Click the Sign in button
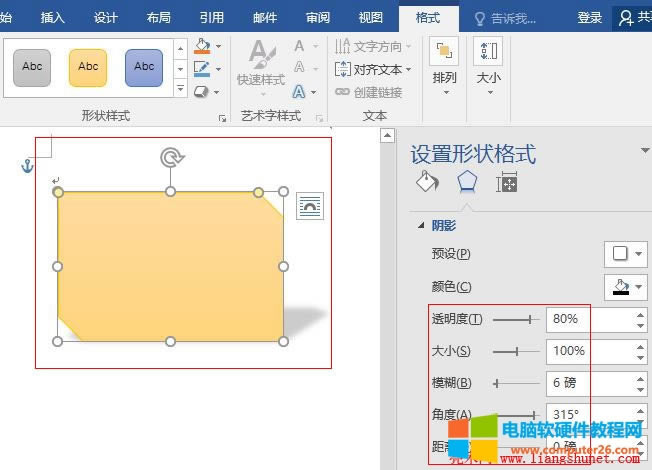Screen dimensions: 652x470 click(x=590, y=17)
